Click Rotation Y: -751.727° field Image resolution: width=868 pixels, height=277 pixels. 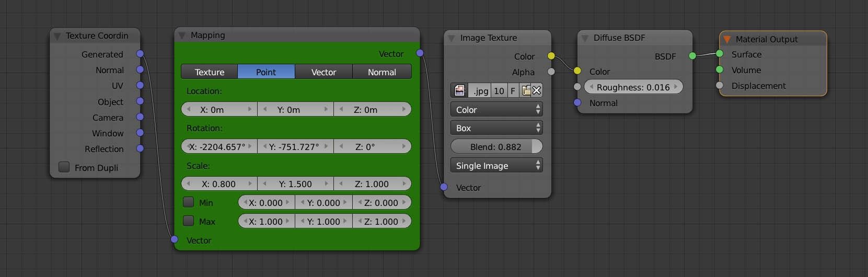click(295, 147)
